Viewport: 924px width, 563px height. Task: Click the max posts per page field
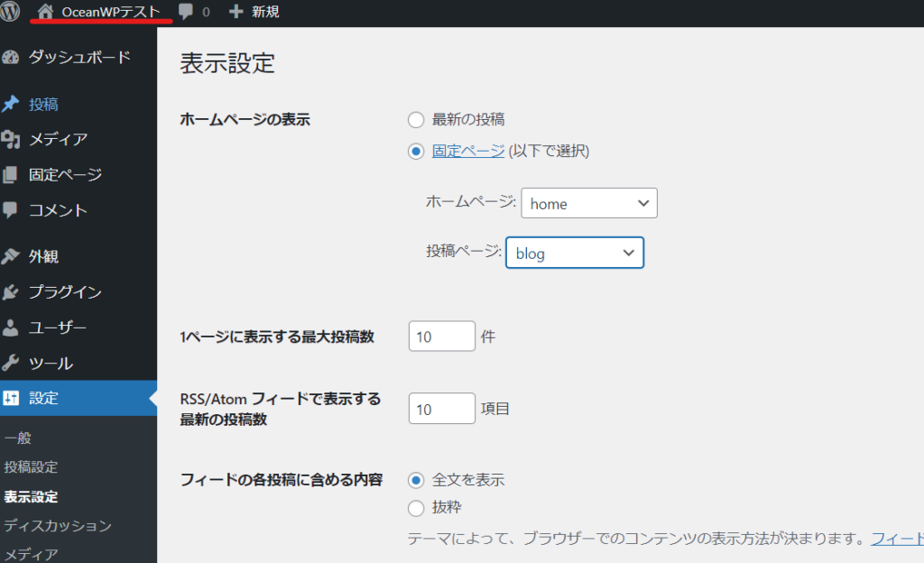[442, 337]
